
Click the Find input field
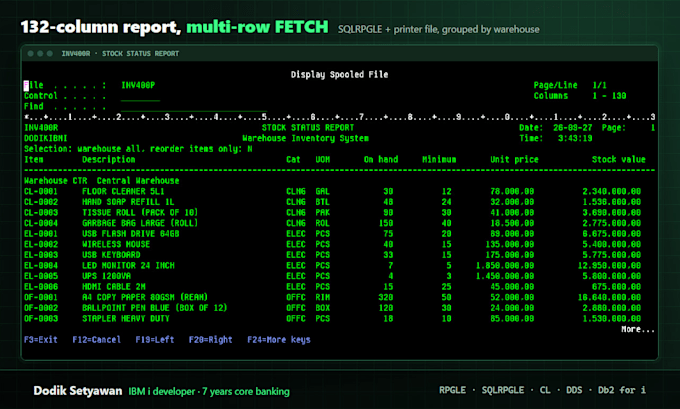[x=194, y=107]
